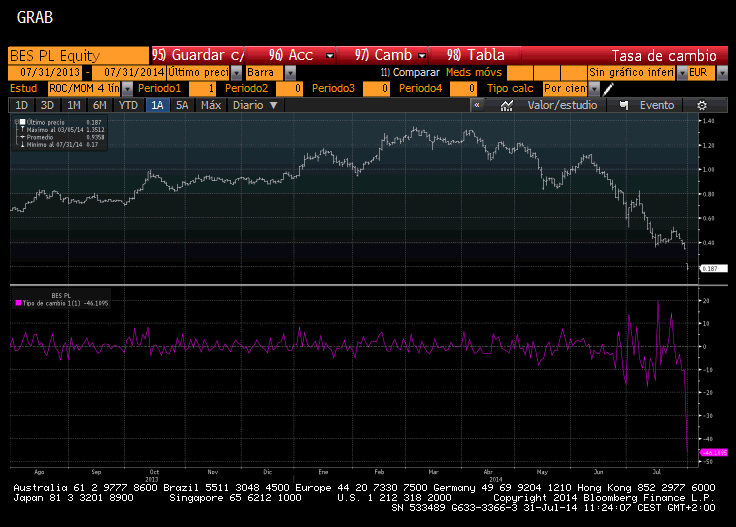Open chart settings gear icon

click(702, 106)
